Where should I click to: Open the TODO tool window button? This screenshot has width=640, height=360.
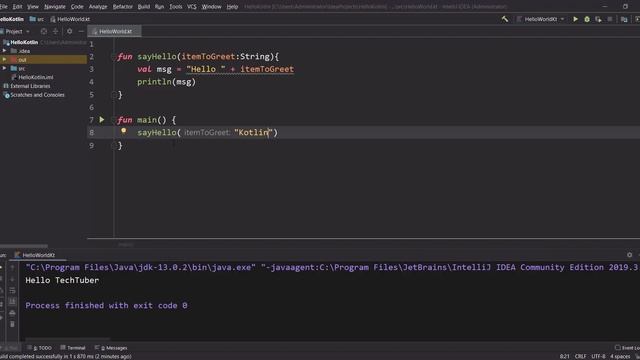pos(40,348)
